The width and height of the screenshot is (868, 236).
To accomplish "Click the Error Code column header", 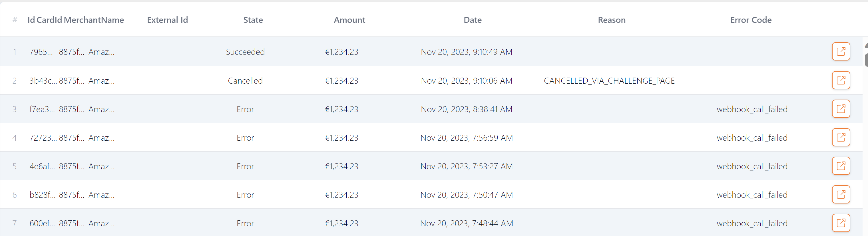I will (751, 20).
